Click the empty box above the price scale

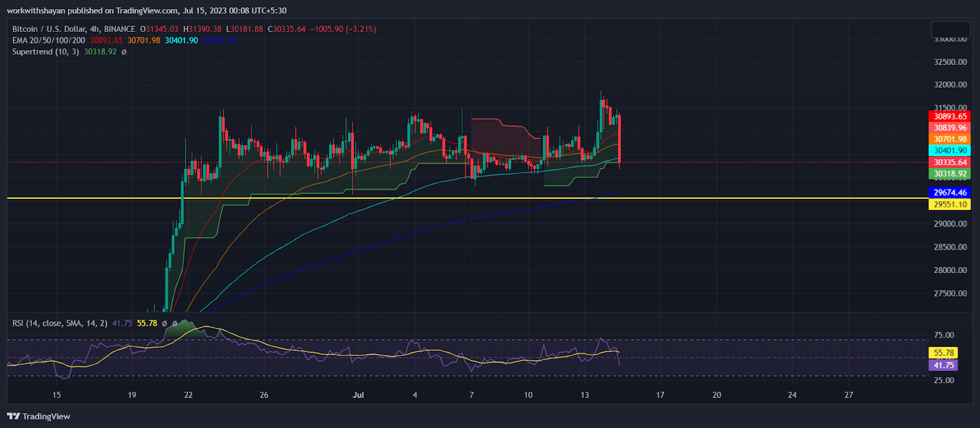(x=951, y=29)
